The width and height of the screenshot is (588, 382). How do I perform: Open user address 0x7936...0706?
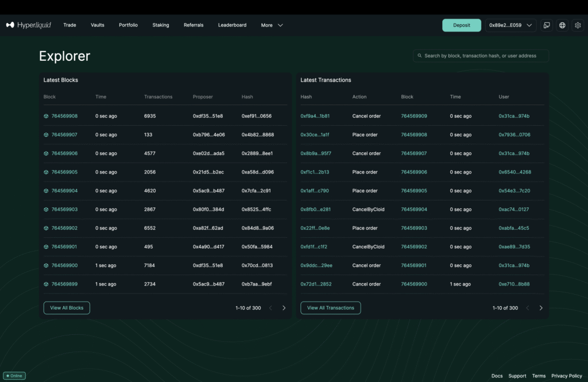coord(514,135)
